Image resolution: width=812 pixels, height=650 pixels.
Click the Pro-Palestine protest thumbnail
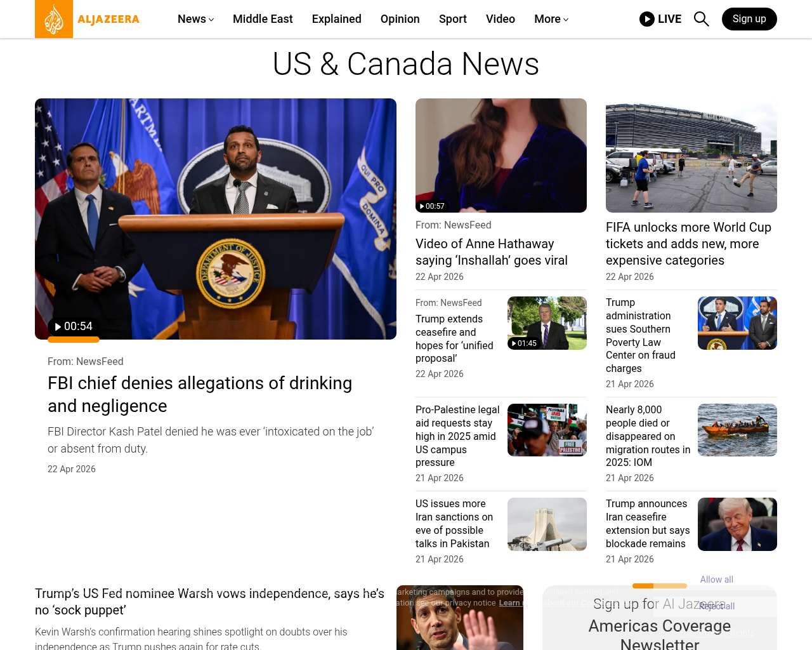pos(547,430)
